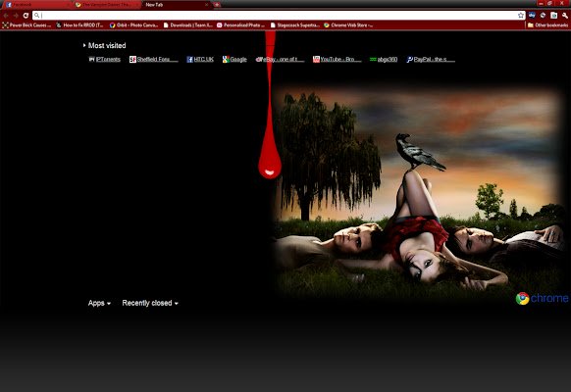This screenshot has width=571, height=392.
Task: Reload the page with refresh icon
Action: coord(26,16)
